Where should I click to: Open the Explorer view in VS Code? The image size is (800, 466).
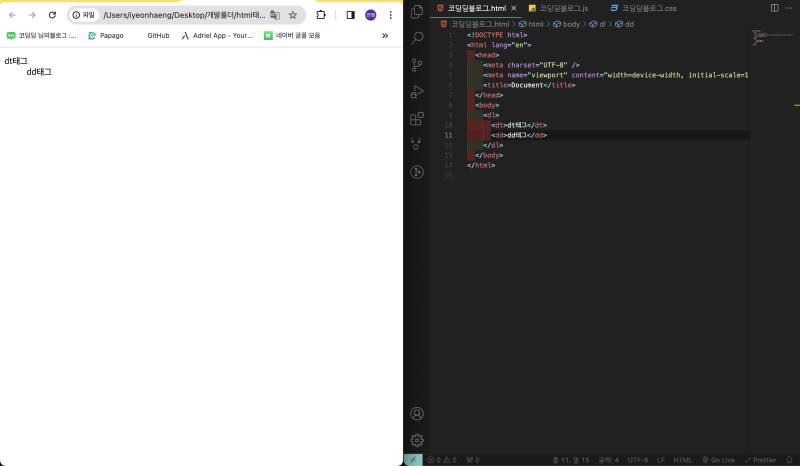[417, 11]
